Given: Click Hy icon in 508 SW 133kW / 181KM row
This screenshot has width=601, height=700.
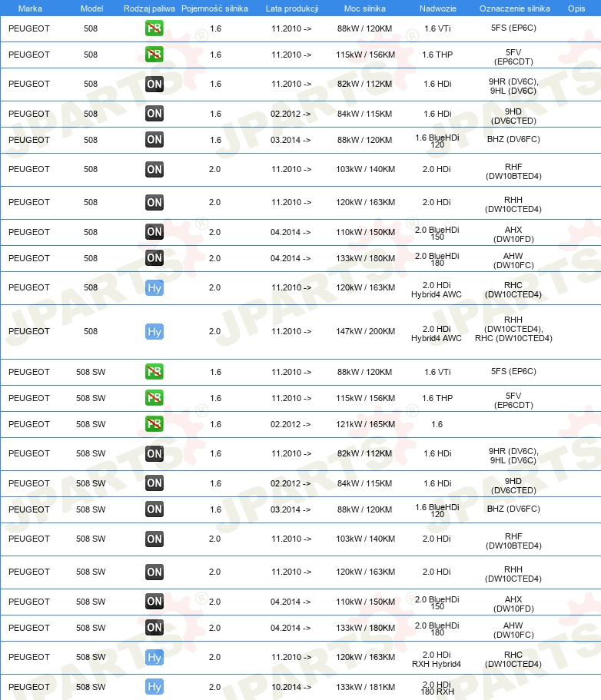Looking at the screenshot, I should [154, 687].
